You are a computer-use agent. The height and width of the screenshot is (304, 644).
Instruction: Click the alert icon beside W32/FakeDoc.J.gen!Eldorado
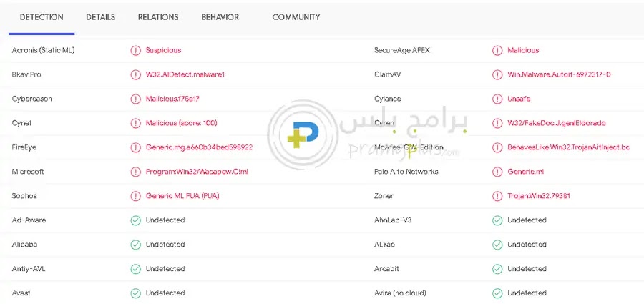tap(497, 123)
